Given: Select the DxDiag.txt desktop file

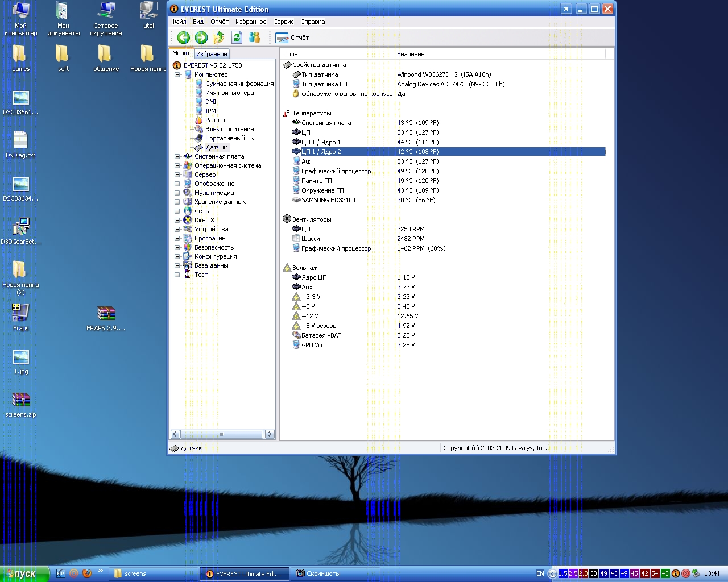Looking at the screenshot, I should (x=20, y=144).
